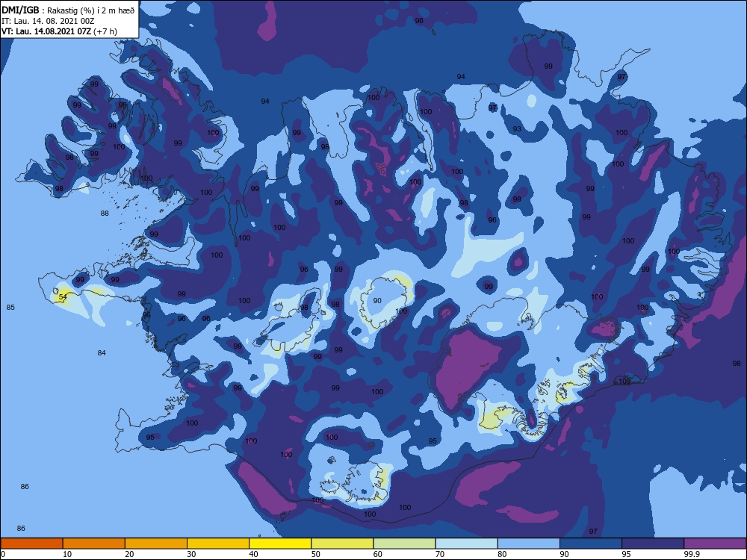Select the dark navy 95–99.9 legend swatch
The height and width of the screenshot is (560, 747).
pos(653,544)
